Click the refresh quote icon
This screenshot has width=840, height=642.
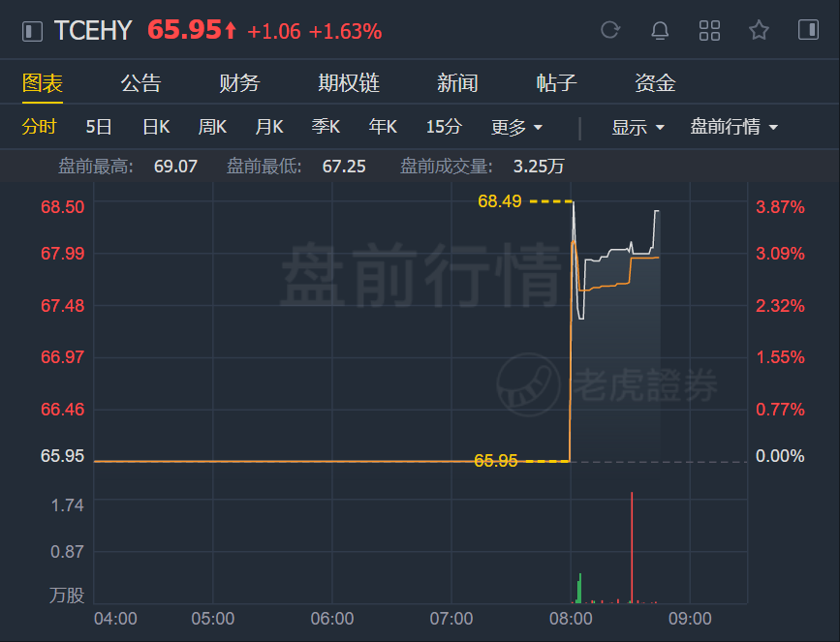coord(610,30)
